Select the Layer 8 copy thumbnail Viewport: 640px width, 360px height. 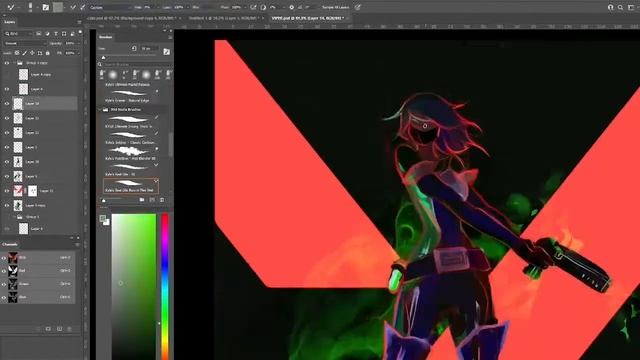click(23, 75)
